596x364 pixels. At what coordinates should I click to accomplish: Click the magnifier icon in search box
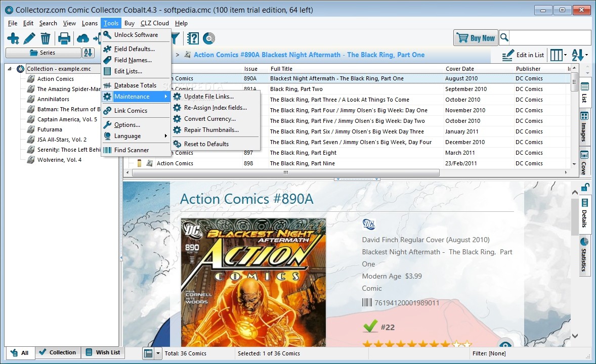(x=504, y=37)
